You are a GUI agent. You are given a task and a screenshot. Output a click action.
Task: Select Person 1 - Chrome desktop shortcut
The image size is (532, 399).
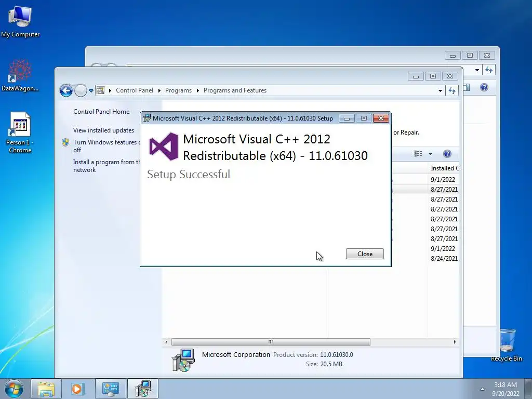click(x=20, y=133)
